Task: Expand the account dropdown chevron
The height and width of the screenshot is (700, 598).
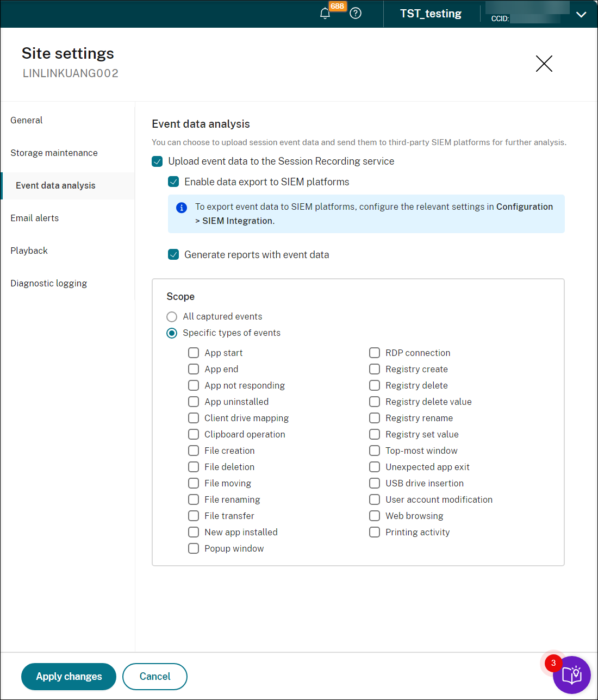Action: [x=581, y=15]
